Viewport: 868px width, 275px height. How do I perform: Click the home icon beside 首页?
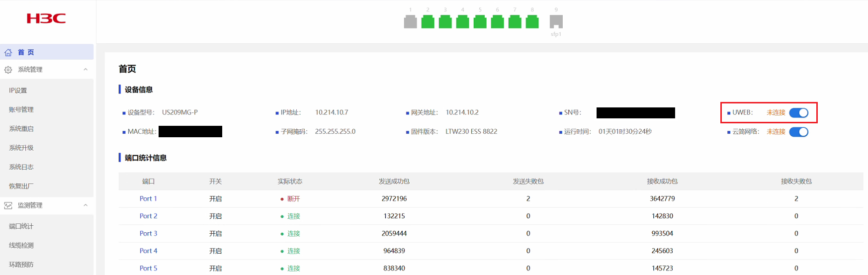[8, 53]
